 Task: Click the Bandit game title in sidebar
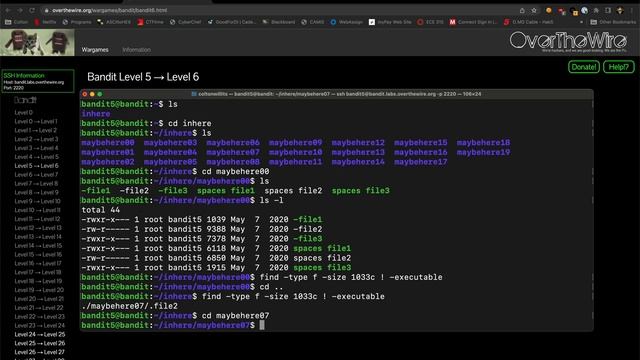tap(25, 100)
